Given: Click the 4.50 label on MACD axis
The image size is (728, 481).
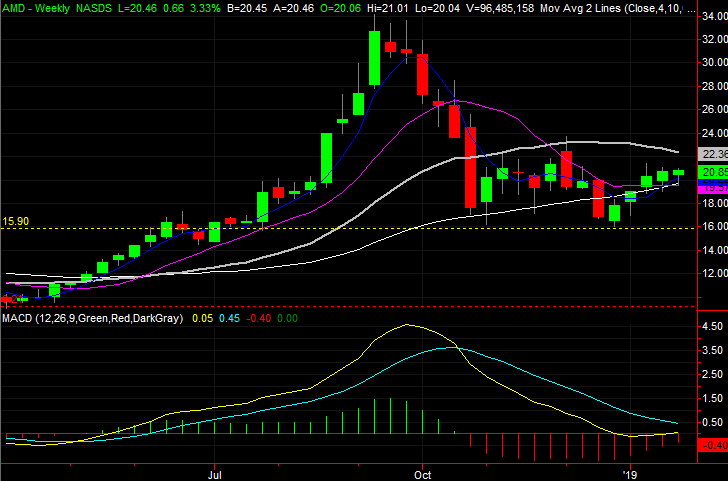Looking at the screenshot, I should click(711, 327).
